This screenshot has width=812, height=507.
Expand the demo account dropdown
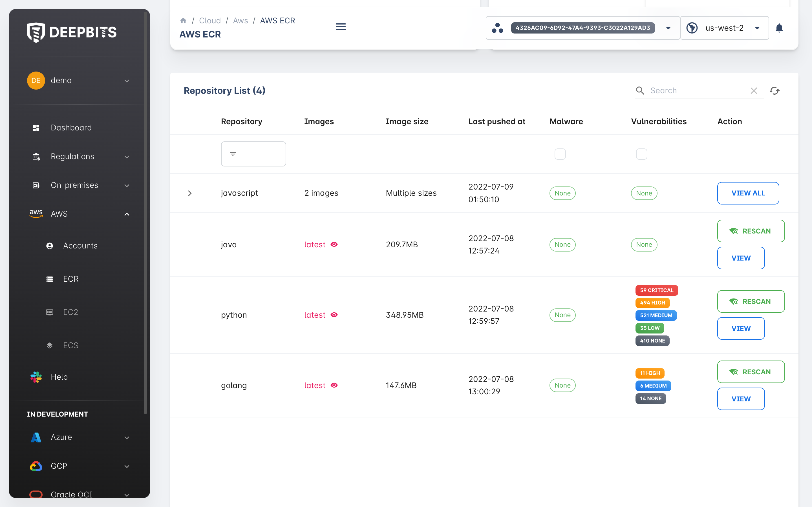127,81
